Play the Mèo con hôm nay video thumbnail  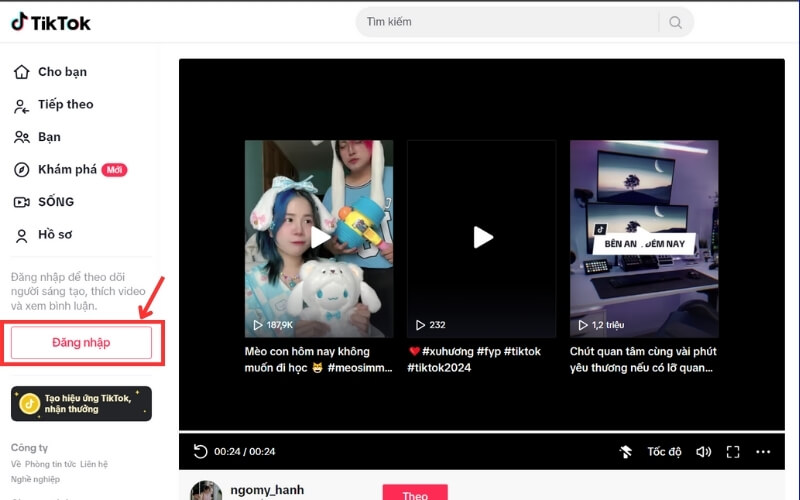(319, 238)
